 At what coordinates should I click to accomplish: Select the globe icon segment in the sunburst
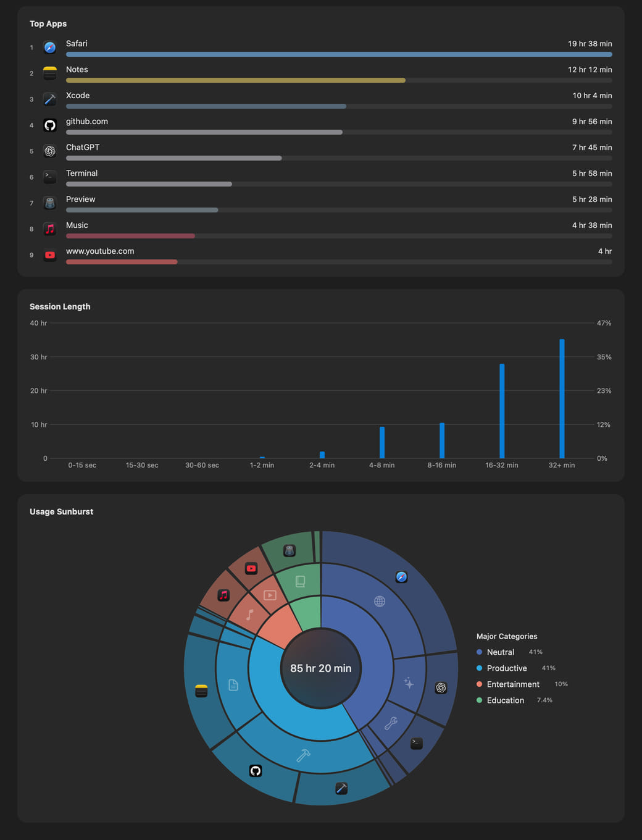(x=380, y=601)
